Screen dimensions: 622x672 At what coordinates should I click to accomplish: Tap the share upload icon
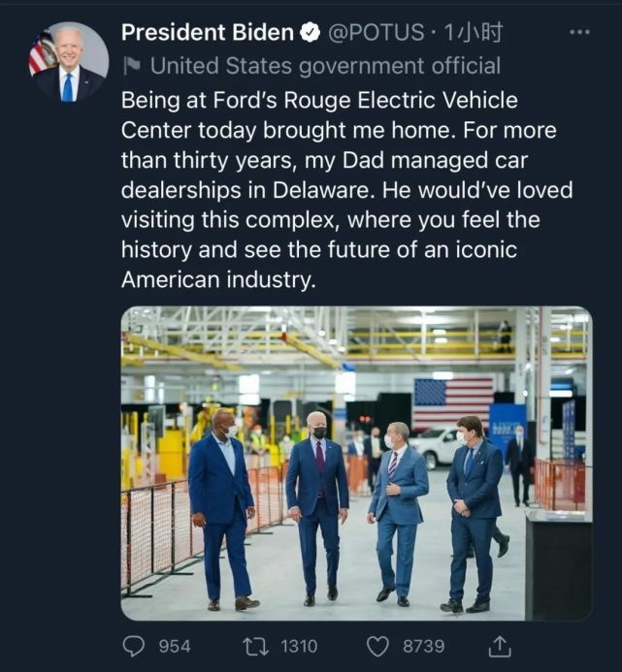500,646
